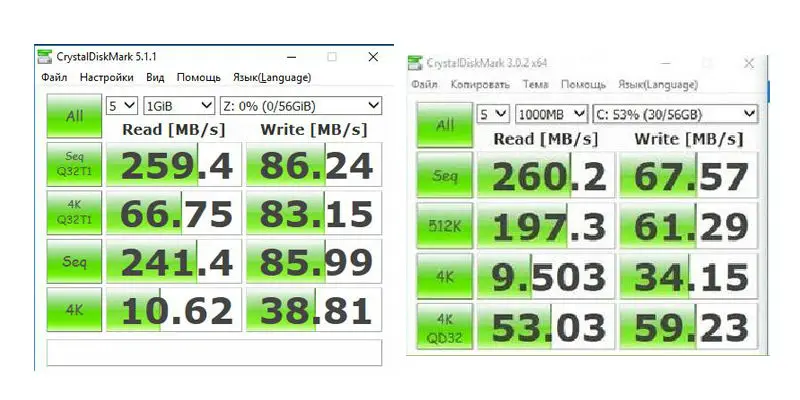Open Вид menu in 5.1.1 window
The height and width of the screenshot is (400, 800).
coord(155,78)
